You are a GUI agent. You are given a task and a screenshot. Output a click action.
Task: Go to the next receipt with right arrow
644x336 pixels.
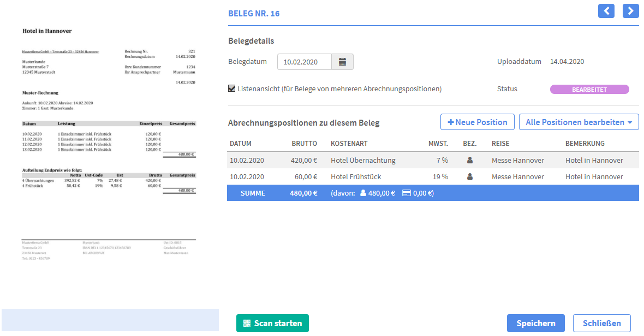tap(630, 11)
